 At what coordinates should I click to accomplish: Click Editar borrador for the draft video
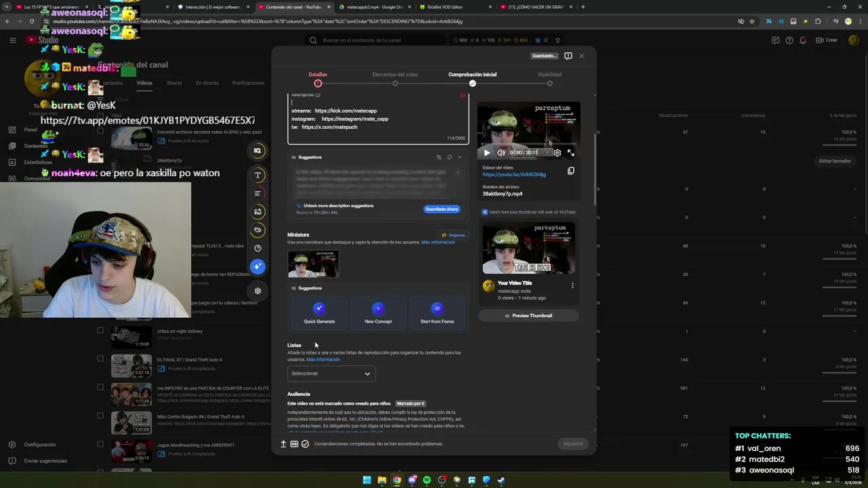(835, 161)
